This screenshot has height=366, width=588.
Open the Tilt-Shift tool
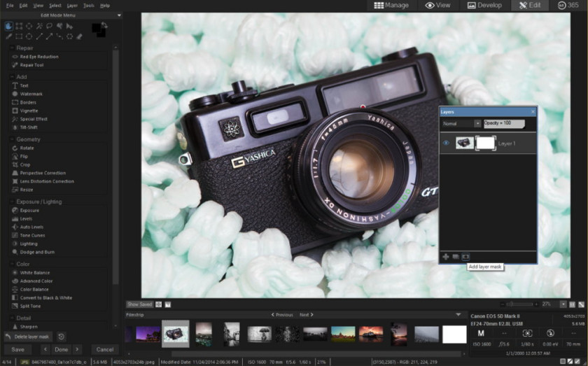click(x=29, y=127)
